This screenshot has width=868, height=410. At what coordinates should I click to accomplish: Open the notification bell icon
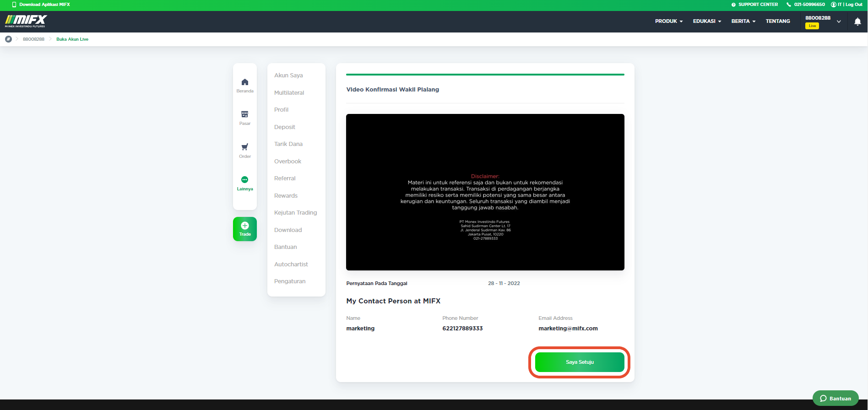tap(857, 22)
